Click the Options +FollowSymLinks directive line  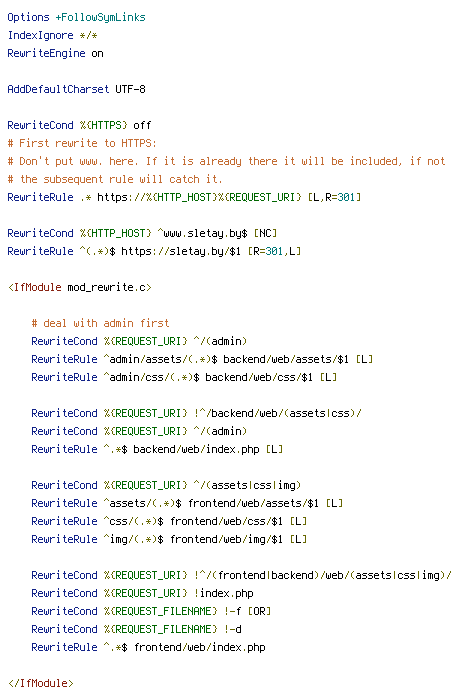click(76, 17)
